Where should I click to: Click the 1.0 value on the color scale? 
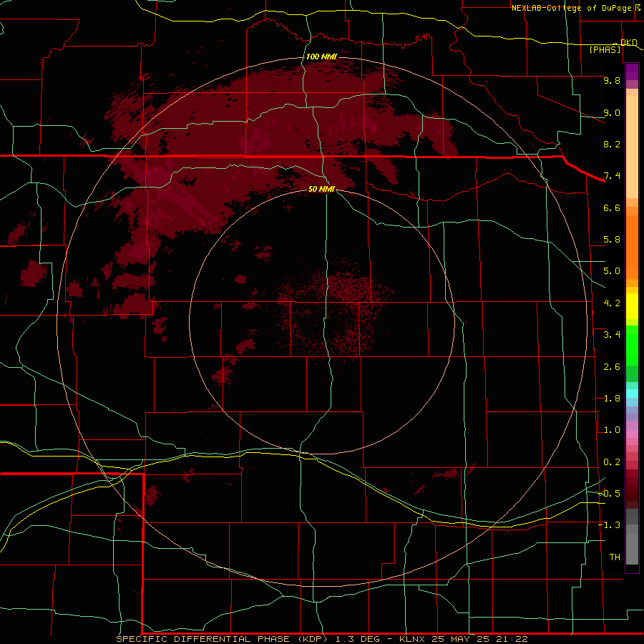[612, 430]
